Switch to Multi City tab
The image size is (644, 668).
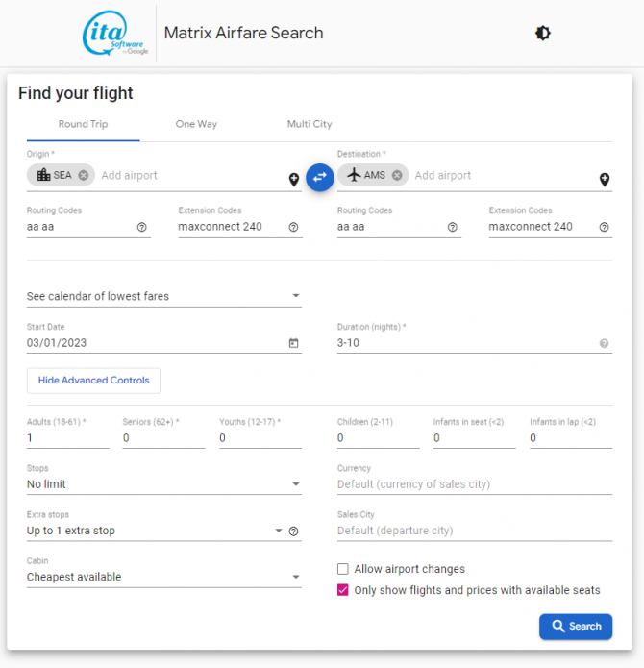[310, 124]
